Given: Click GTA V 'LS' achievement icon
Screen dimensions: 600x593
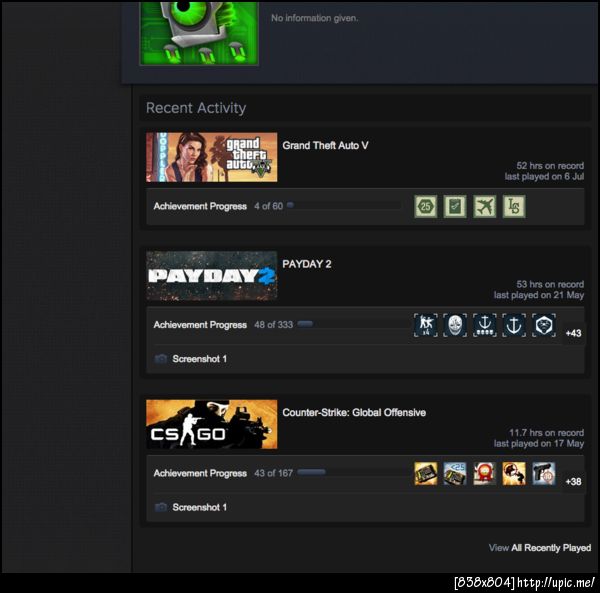Looking at the screenshot, I should (514, 207).
